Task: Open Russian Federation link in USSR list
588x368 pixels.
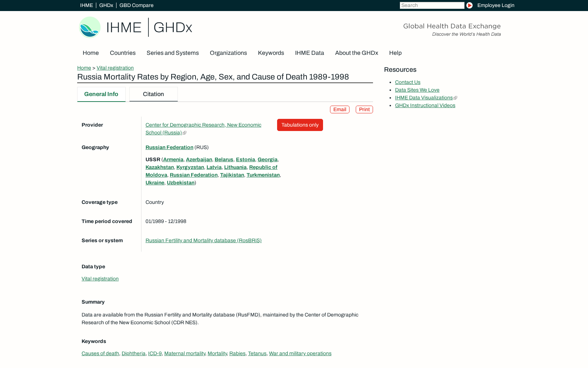Action: [x=194, y=175]
